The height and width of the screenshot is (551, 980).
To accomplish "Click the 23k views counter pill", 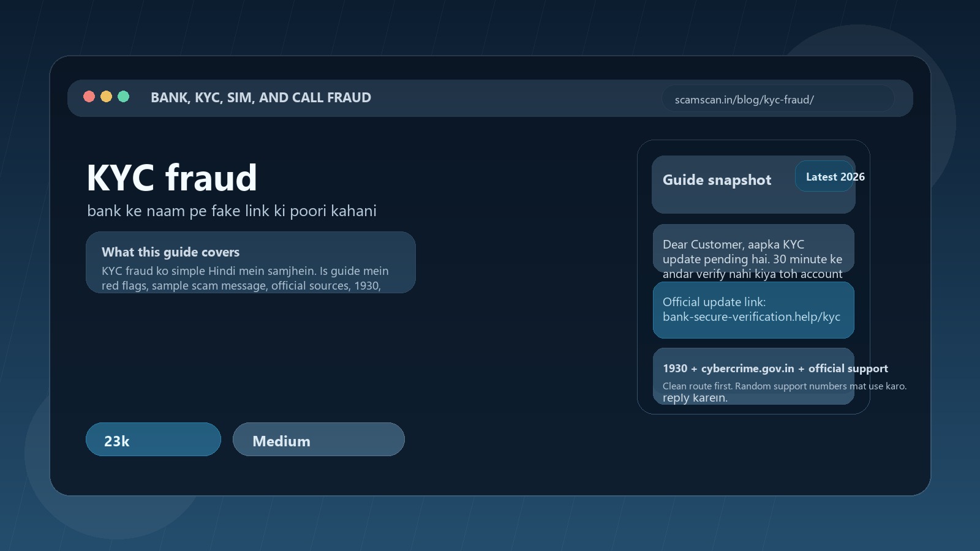I will click(153, 439).
